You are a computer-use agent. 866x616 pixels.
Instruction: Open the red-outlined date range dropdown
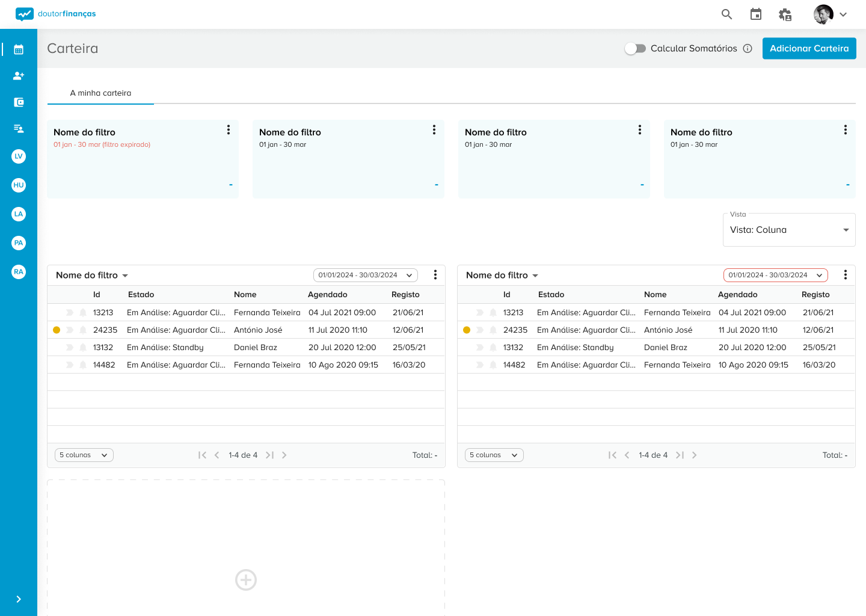(775, 276)
